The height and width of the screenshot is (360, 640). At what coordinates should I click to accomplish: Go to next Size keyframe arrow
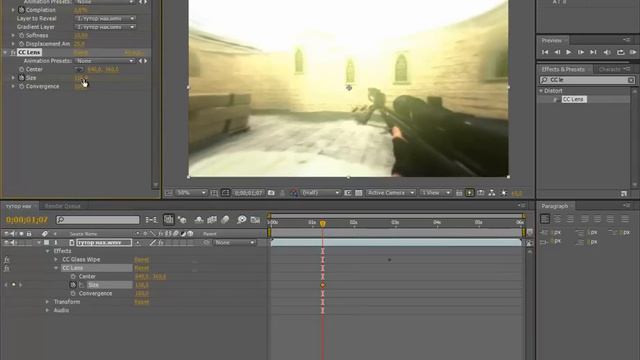pyautogui.click(x=20, y=284)
